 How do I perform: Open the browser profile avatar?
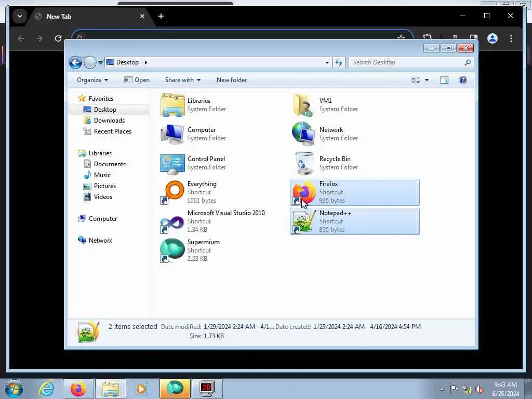tap(493, 38)
